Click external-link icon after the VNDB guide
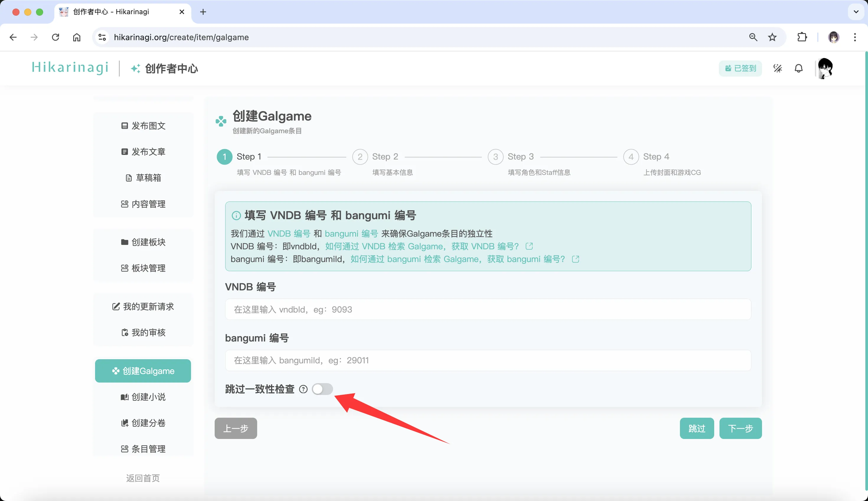 tap(529, 246)
